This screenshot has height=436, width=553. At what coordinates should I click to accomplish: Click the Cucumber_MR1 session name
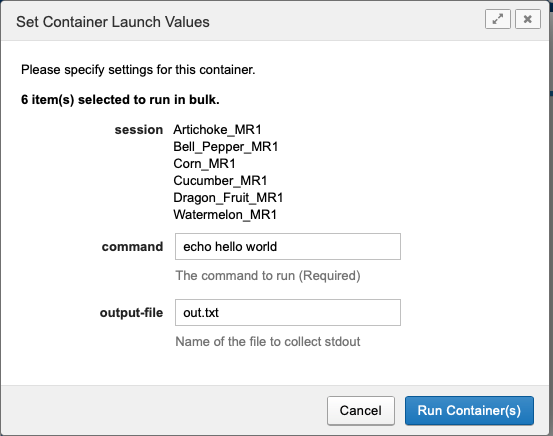click(x=220, y=181)
